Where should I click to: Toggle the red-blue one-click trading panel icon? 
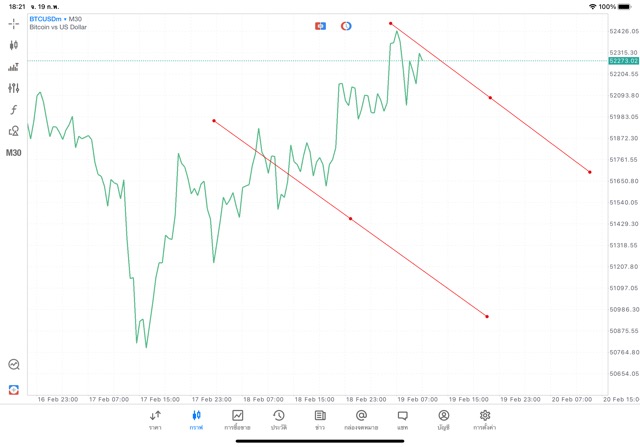[x=321, y=25]
